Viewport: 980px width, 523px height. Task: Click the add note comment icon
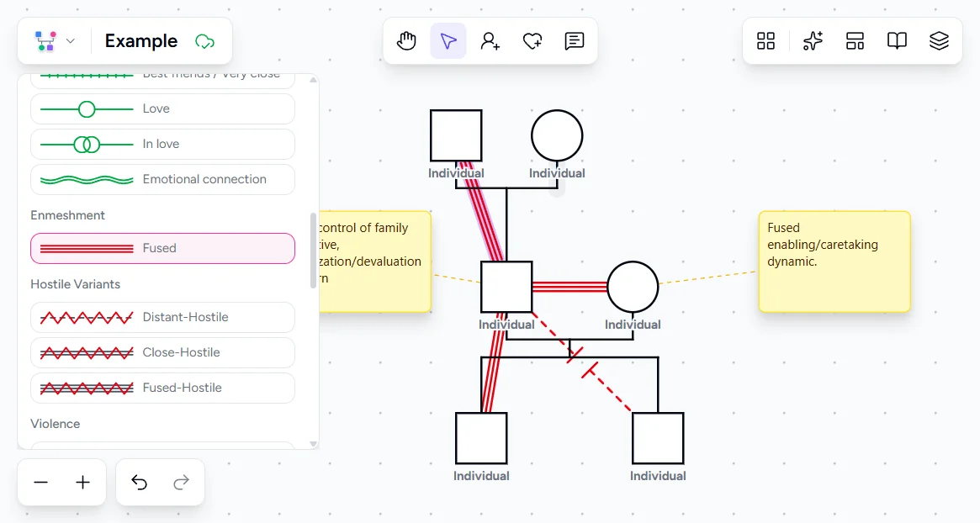tap(574, 41)
